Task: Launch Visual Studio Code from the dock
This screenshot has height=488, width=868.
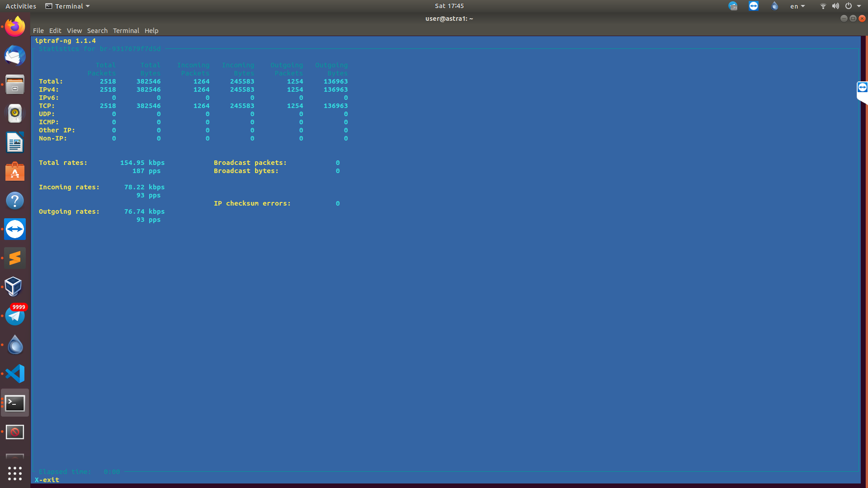Action: 15,374
